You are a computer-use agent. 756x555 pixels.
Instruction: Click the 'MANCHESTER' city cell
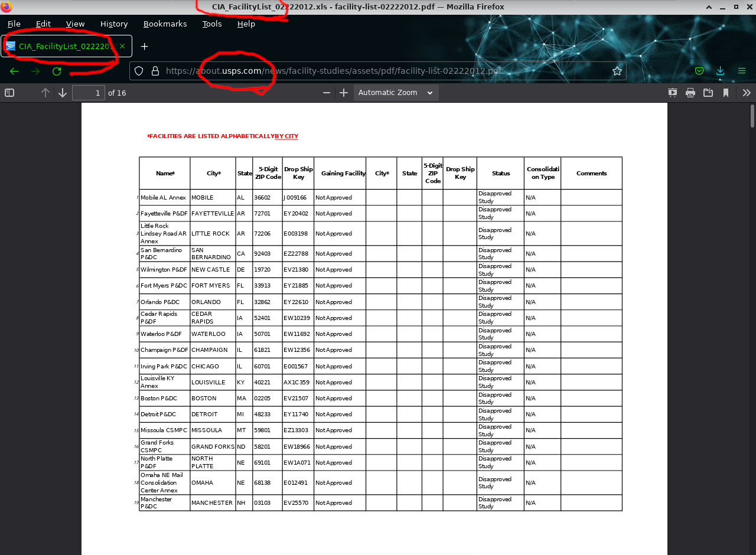pos(212,503)
